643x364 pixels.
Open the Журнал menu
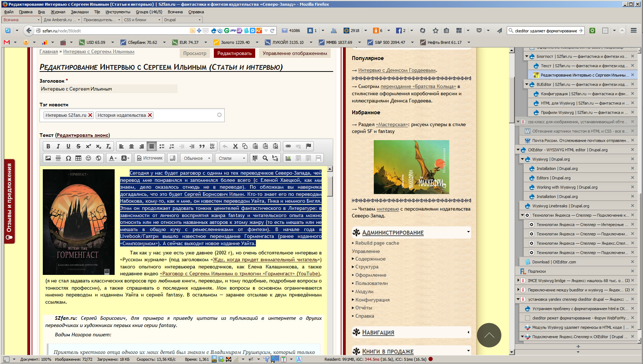pyautogui.click(x=58, y=12)
